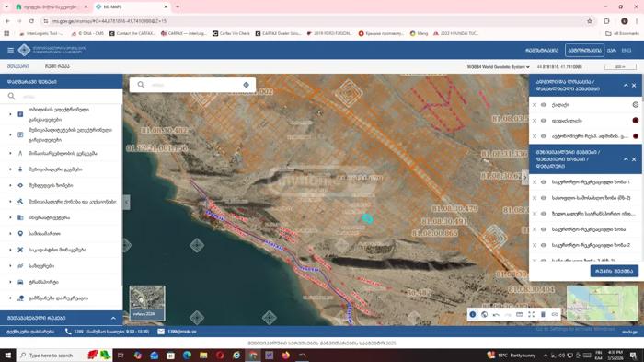Remove the '(ზზ-2)' layer using its X icon
Image resolution: width=644 pixels, height=362 pixels.
click(x=535, y=198)
